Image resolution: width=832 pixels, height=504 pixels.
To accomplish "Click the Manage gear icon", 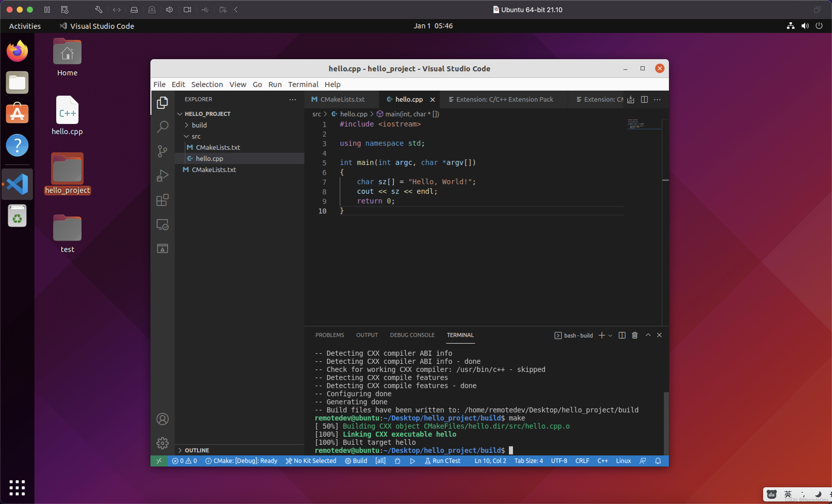I will click(162, 443).
